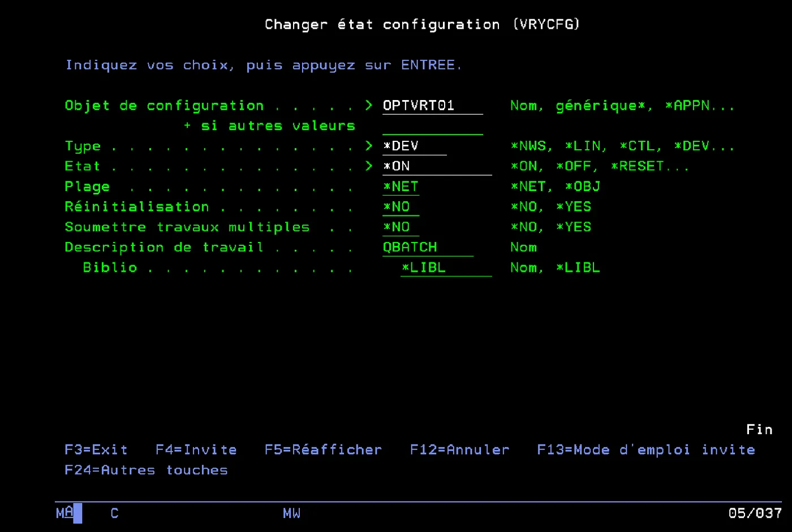Click the hint '*NET, *OBJ'
Screen dimensions: 792x532
555,187
